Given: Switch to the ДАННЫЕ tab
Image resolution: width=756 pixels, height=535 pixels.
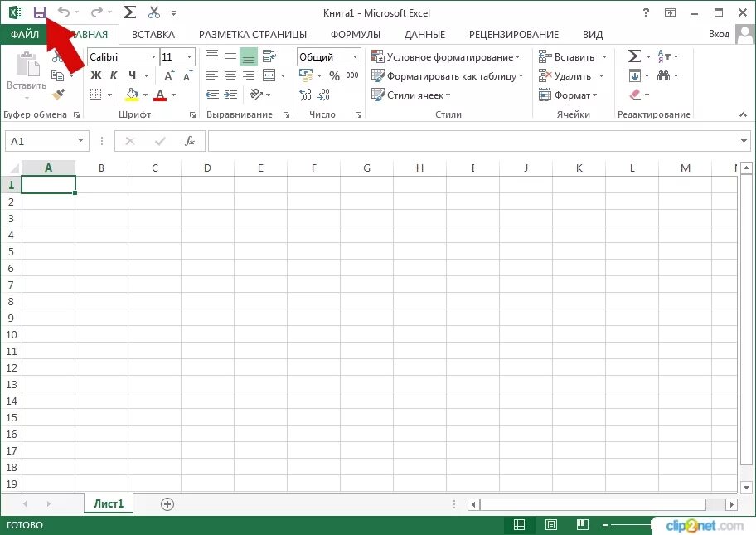Looking at the screenshot, I should point(424,34).
